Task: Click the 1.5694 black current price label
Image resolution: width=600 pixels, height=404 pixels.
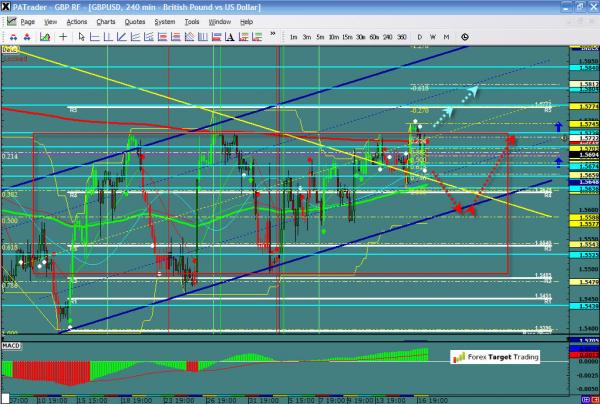Action: pos(584,155)
